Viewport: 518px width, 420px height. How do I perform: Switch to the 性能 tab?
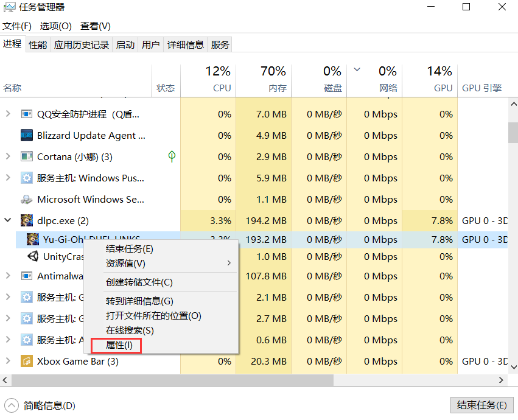coord(38,44)
